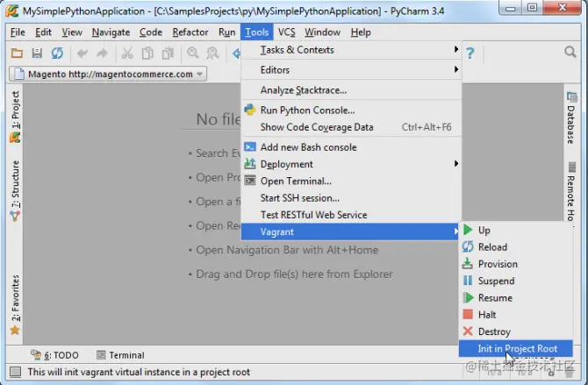Click the Undo arrow icon
The width and height of the screenshot is (588, 385).
tap(82, 53)
